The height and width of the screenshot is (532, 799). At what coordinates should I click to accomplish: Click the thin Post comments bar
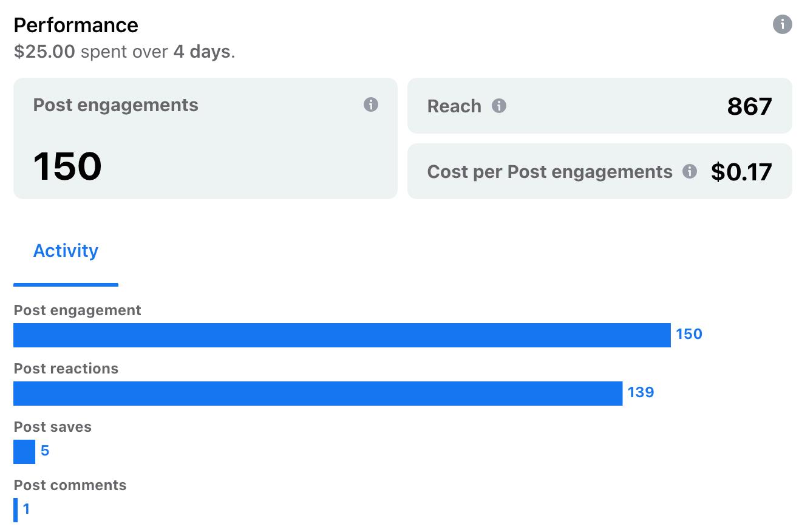coord(16,510)
